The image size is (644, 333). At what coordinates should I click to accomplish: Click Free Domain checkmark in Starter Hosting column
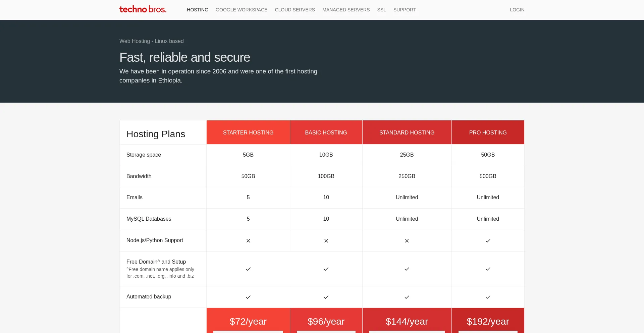click(248, 269)
